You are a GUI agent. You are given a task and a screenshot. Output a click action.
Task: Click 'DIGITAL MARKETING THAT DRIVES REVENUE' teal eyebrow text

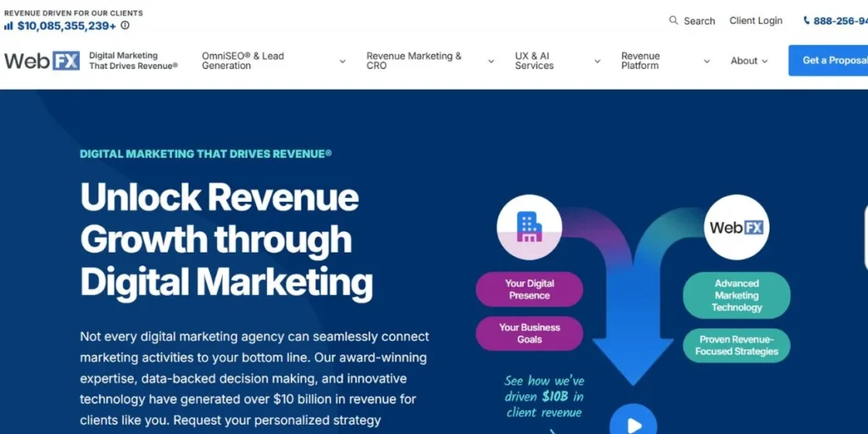tap(206, 154)
